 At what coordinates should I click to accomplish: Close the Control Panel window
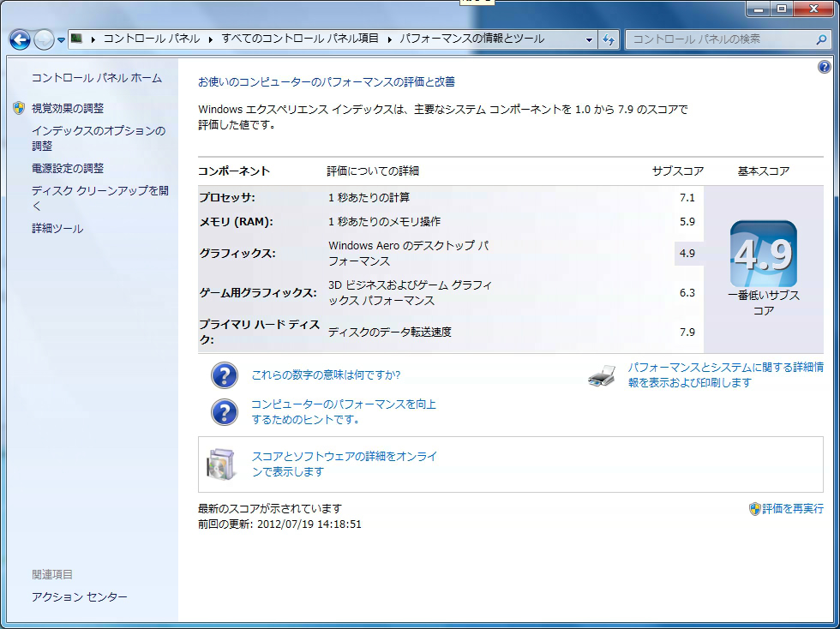[813, 9]
